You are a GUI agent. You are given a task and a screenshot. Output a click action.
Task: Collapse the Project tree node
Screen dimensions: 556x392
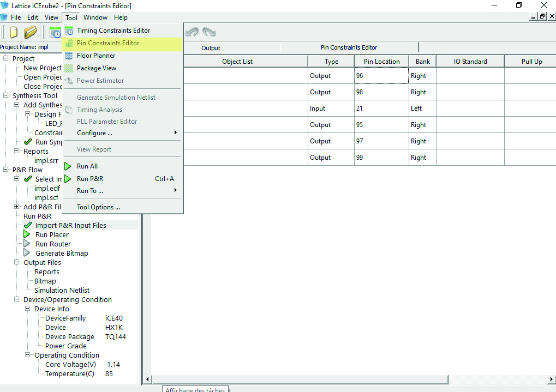coord(5,58)
